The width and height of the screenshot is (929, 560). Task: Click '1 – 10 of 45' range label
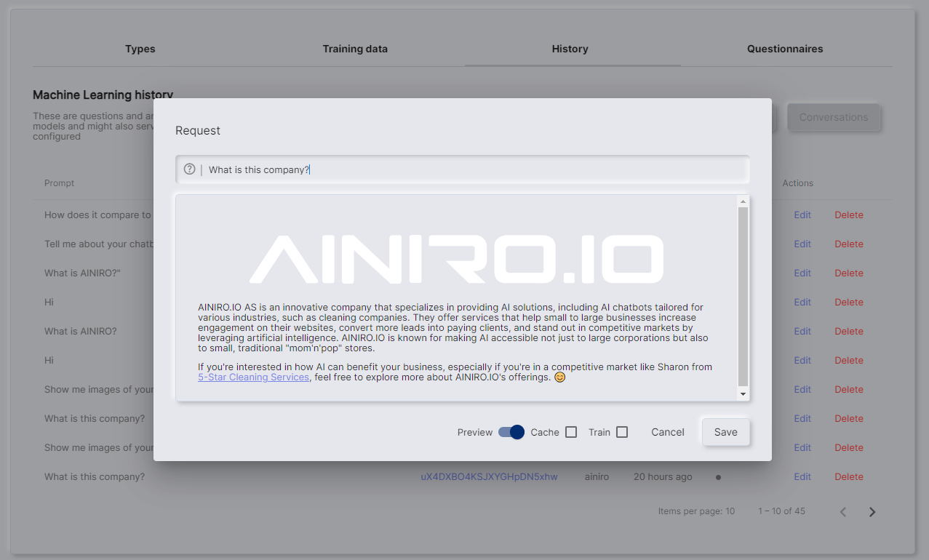tap(781, 511)
